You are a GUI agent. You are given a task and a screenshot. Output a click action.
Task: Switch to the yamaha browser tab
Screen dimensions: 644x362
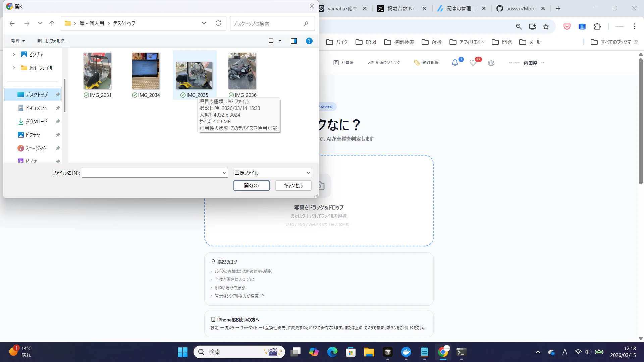[x=342, y=8]
